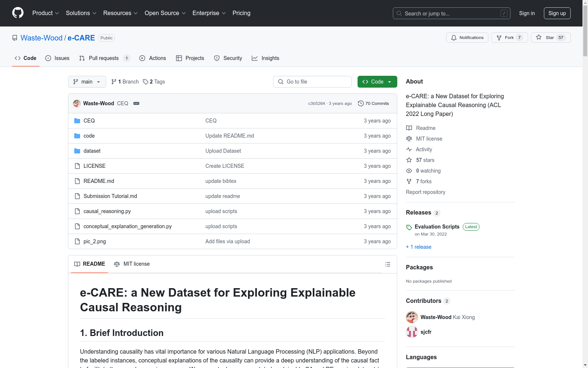
Task: Click the c3b5264 commit hash
Action: click(316, 103)
